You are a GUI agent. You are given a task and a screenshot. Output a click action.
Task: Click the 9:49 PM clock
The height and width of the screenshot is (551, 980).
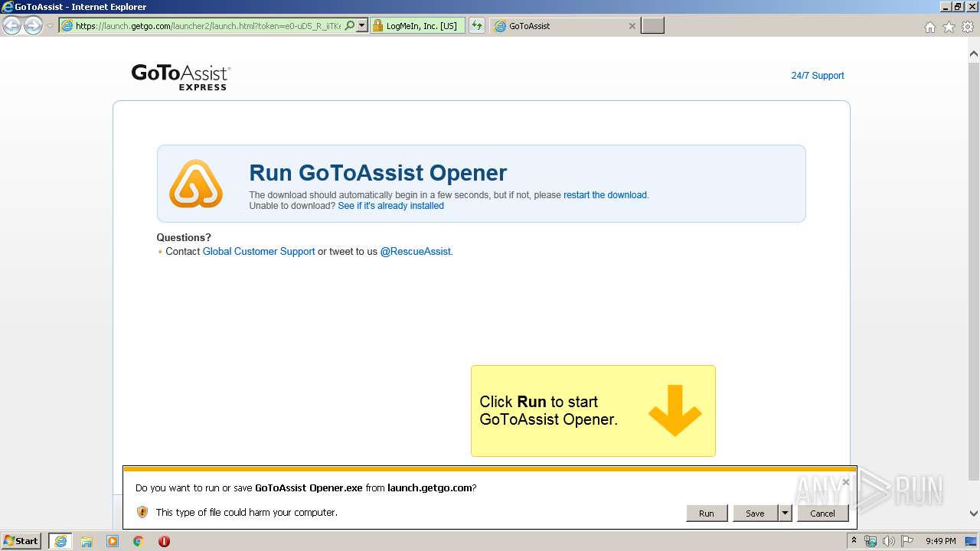point(940,541)
